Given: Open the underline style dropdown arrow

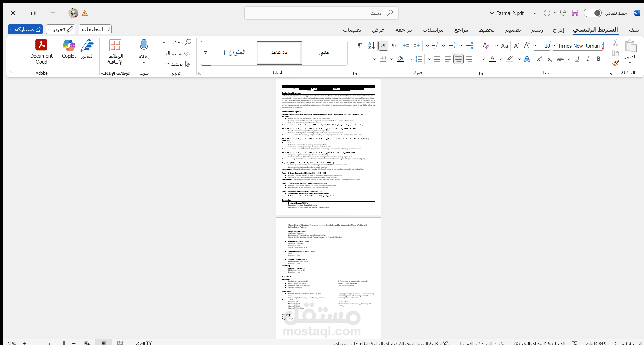Looking at the screenshot, I should click(x=569, y=59).
